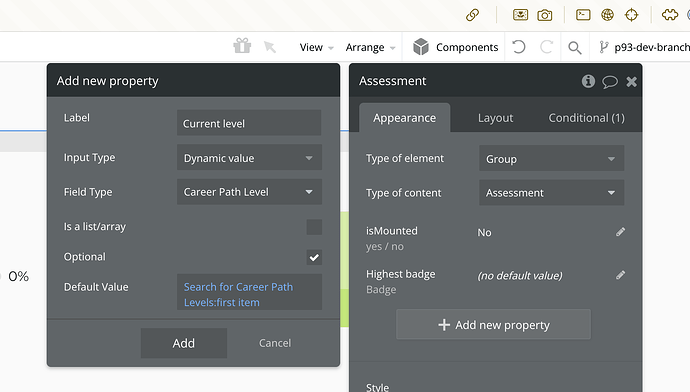Viewport: 690px width, 392px height.
Task: Check the Is a list/array checkbox
Action: click(x=314, y=227)
